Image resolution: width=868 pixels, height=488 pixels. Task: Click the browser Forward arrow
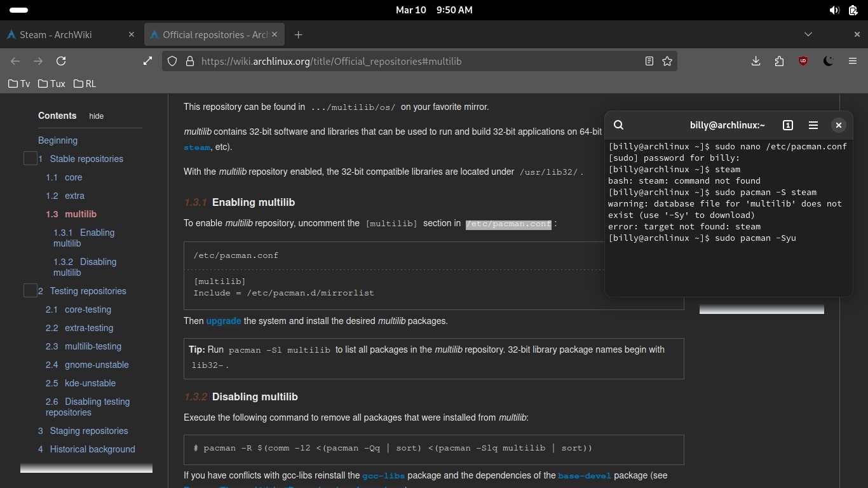click(38, 61)
